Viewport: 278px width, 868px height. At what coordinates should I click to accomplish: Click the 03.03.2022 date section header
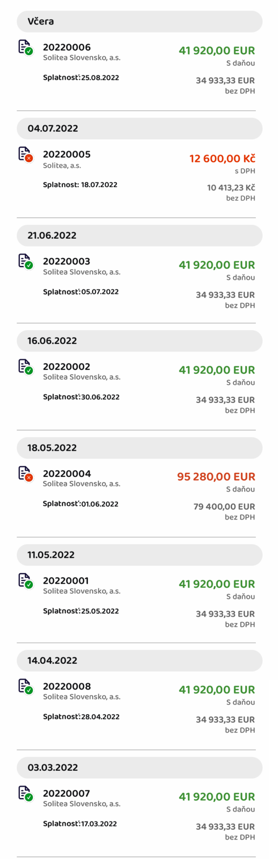coord(139,768)
